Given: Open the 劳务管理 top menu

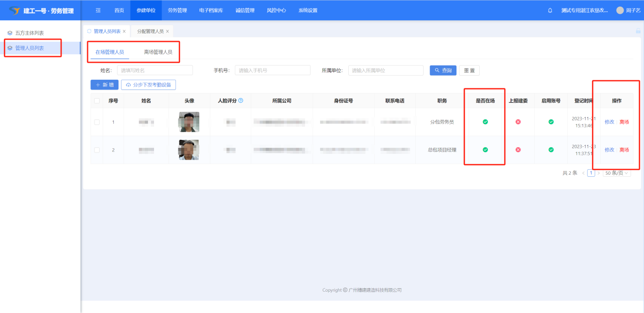Looking at the screenshot, I should click(177, 10).
